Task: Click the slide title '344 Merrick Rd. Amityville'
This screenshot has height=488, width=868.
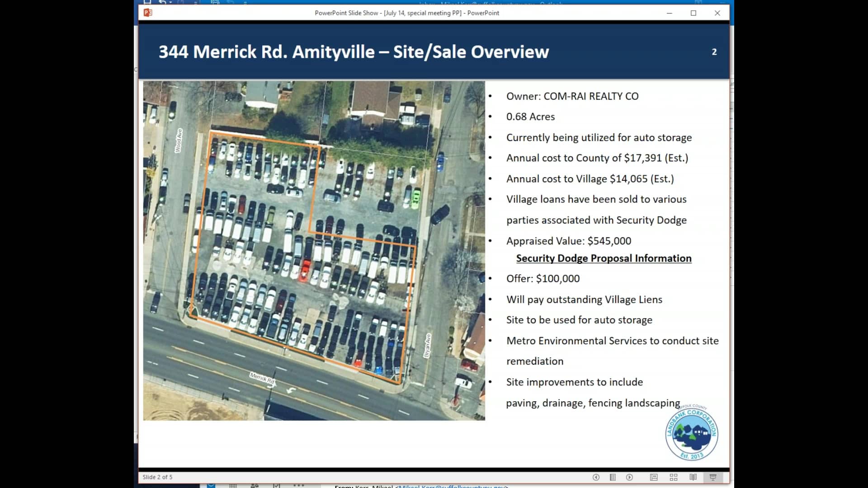Action: click(267, 52)
